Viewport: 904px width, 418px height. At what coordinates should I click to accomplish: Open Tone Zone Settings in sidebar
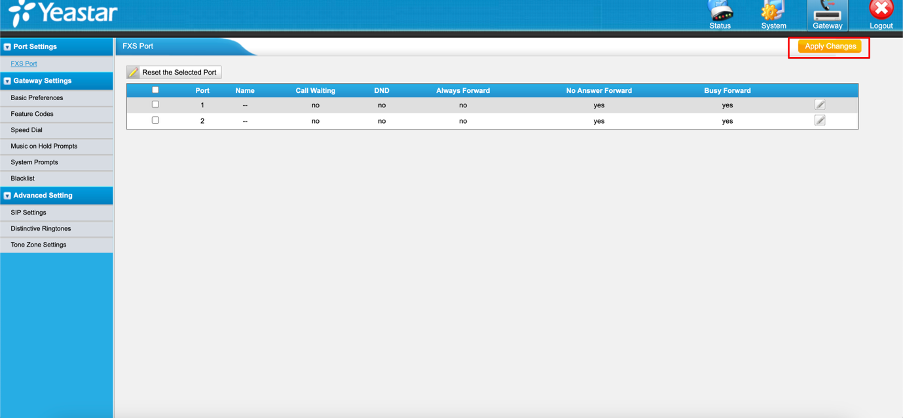(x=38, y=245)
